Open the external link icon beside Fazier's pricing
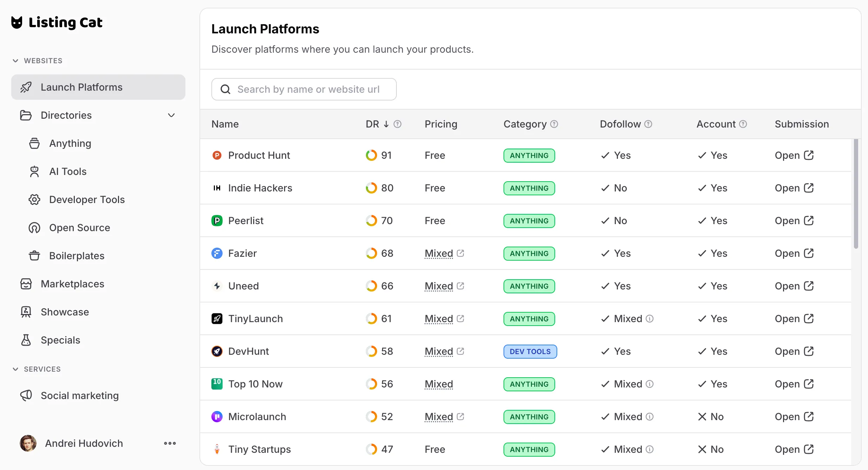This screenshot has width=868, height=470. [461, 253]
